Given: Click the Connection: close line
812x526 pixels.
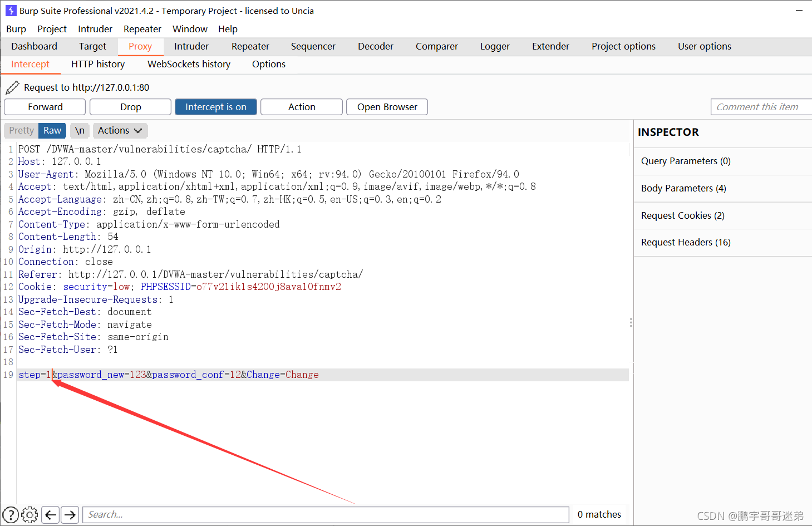Looking at the screenshot, I should coord(65,262).
